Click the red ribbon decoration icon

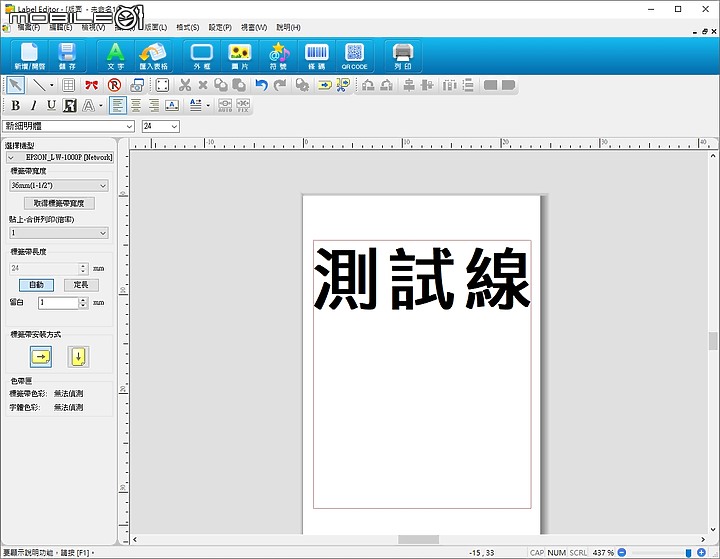[x=91, y=85]
